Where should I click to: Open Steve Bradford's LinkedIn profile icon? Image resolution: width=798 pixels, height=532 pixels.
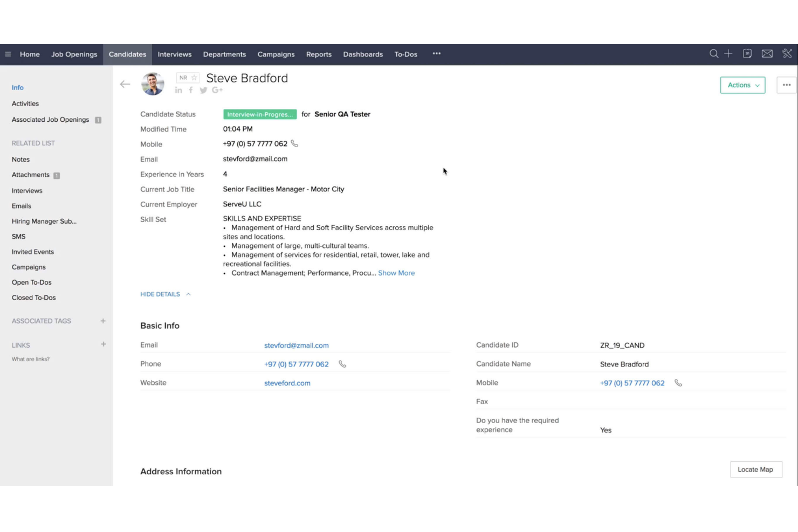click(178, 90)
